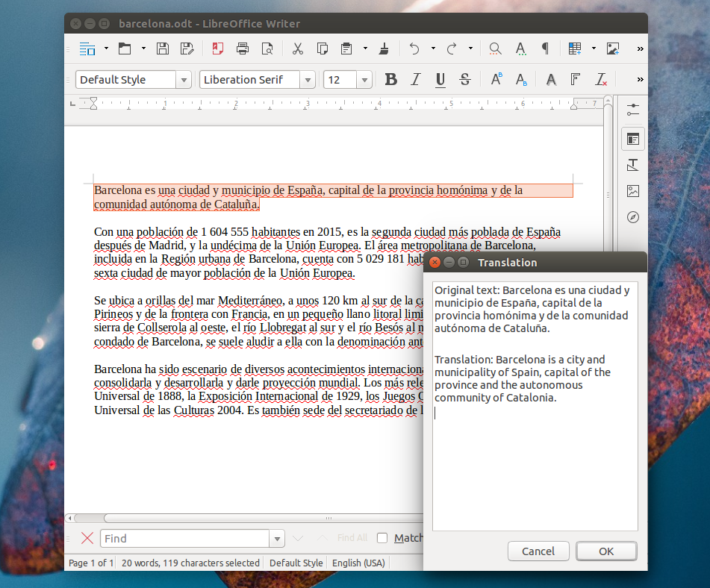This screenshot has height=588, width=710.
Task: Click Default Style in the status bar
Action: click(296, 563)
